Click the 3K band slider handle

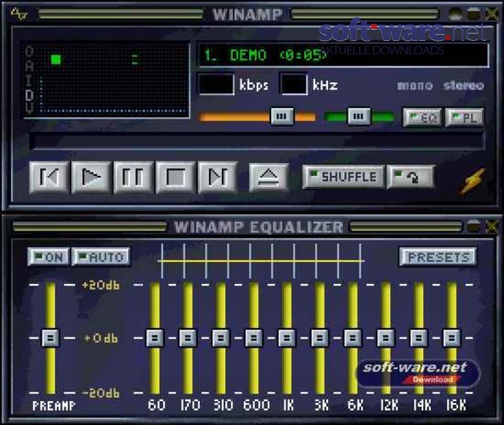[320, 337]
